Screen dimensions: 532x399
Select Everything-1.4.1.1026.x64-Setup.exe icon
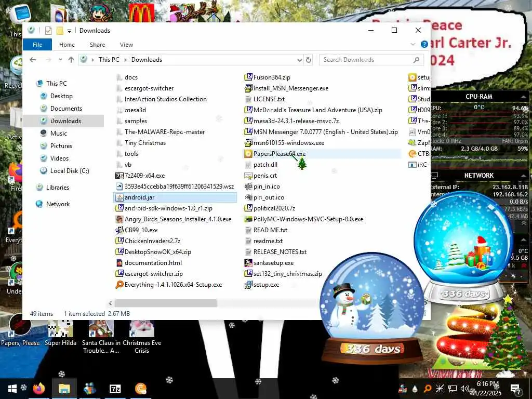pyautogui.click(x=119, y=285)
